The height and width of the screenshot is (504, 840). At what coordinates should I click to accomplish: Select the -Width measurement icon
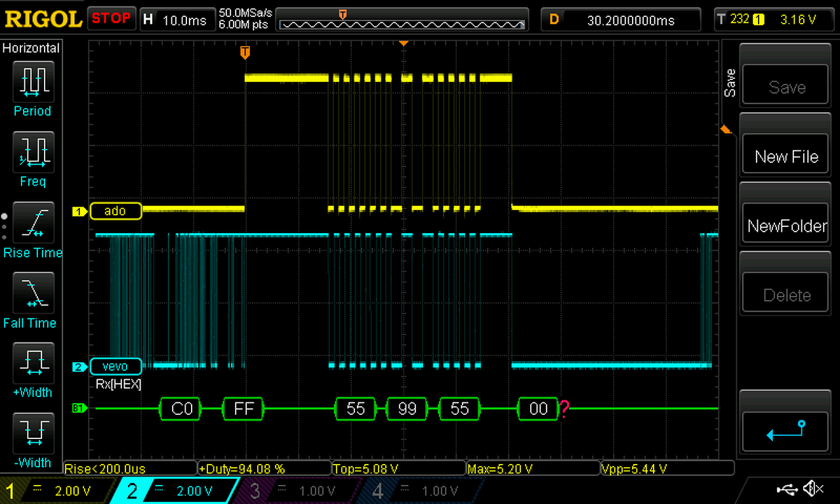(33, 432)
